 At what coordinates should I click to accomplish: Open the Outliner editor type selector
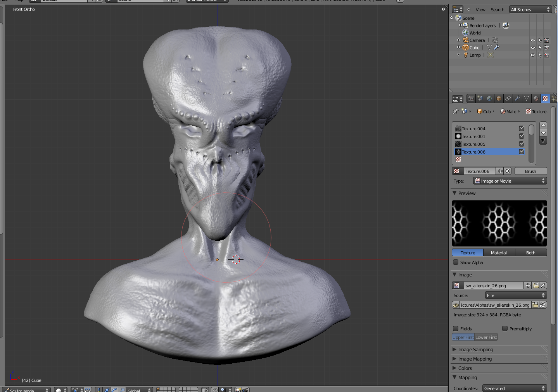click(x=458, y=9)
